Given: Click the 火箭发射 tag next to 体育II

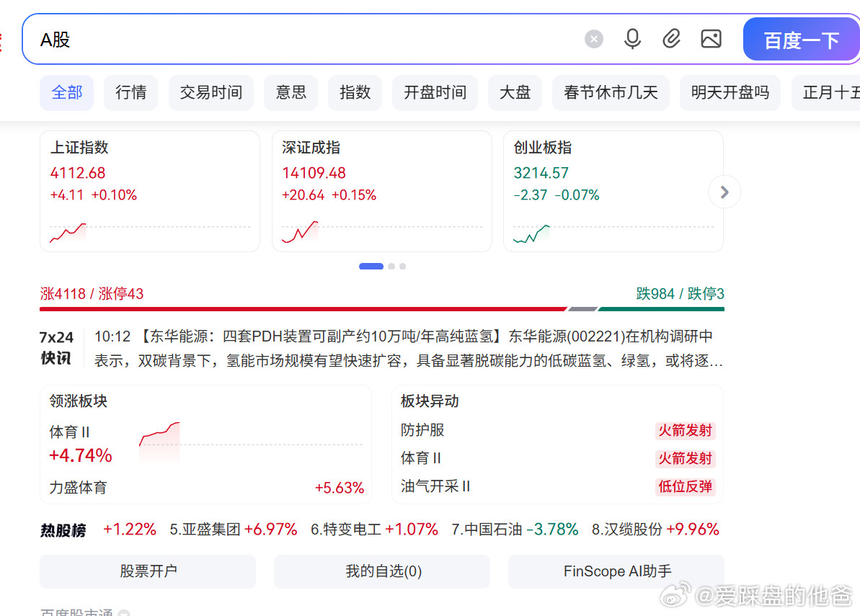Looking at the screenshot, I should click(685, 458).
